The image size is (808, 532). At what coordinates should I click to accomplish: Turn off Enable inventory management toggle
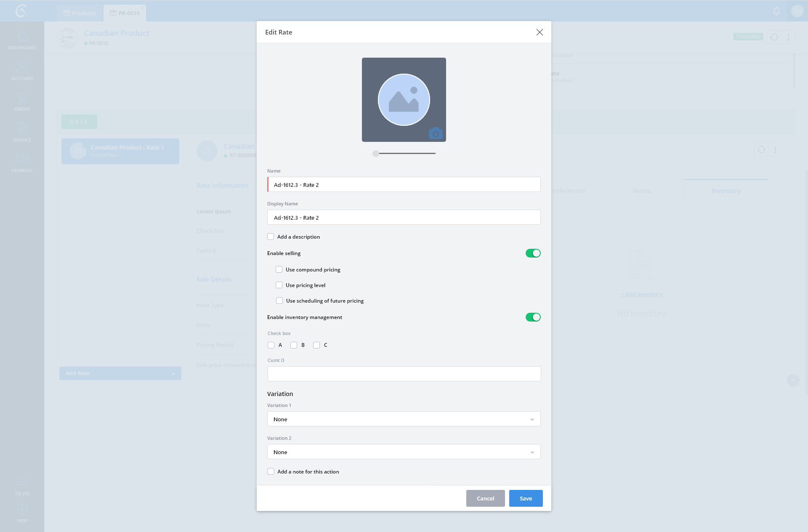pyautogui.click(x=533, y=317)
